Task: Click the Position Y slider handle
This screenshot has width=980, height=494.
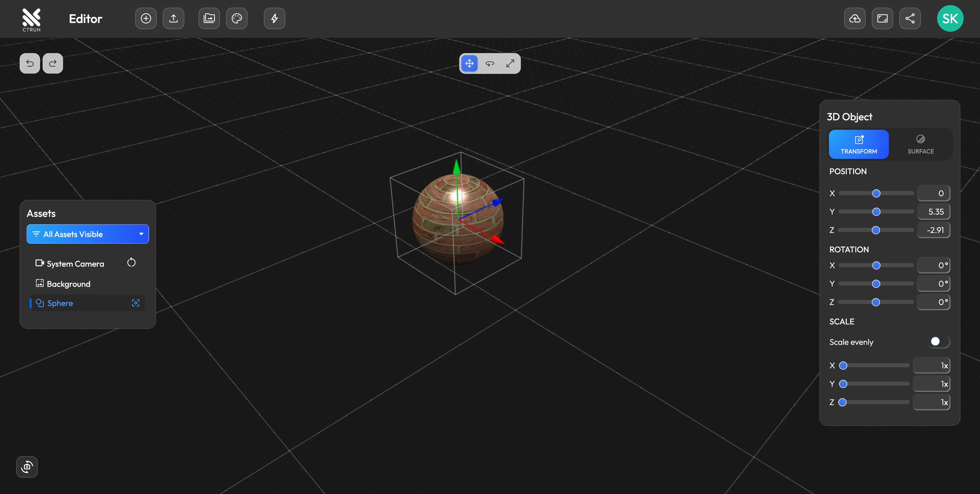Action: (x=876, y=212)
